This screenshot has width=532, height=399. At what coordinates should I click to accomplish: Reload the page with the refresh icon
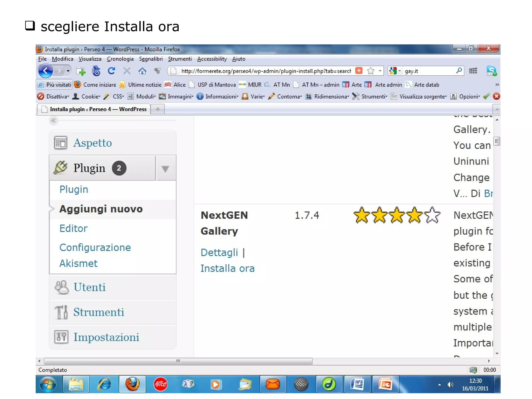[111, 71]
